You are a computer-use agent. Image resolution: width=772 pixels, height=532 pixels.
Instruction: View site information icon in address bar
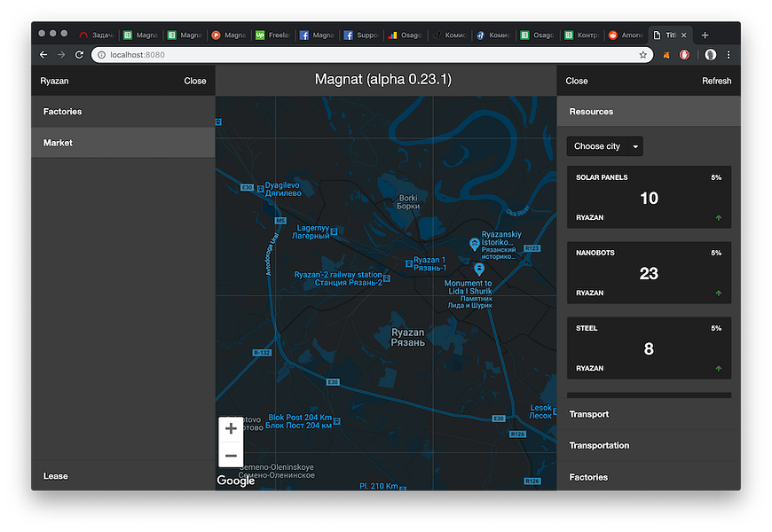pos(101,55)
